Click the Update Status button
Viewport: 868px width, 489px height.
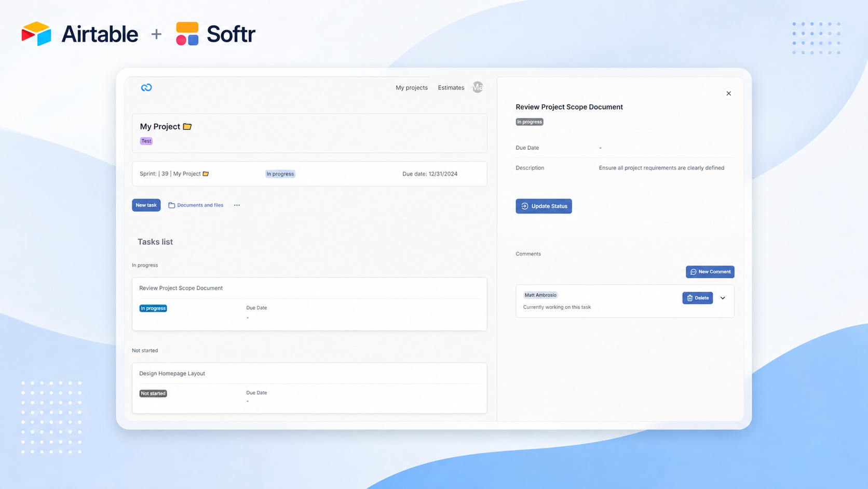click(544, 206)
